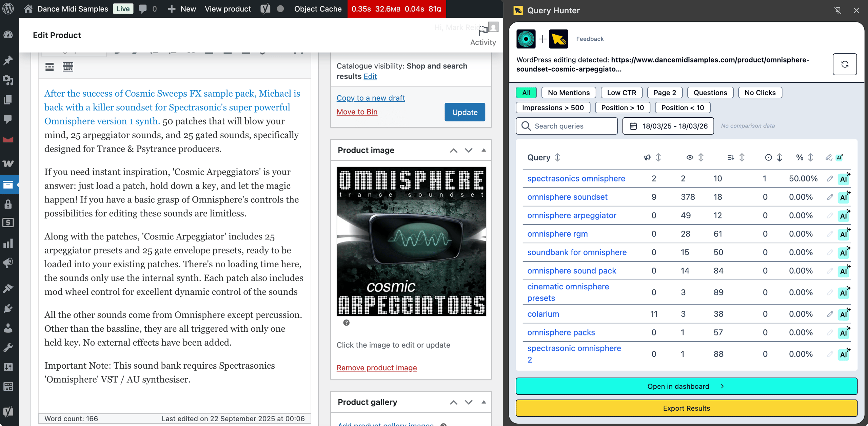The width and height of the screenshot is (868, 426).
Task: Unpin the Query Hunter window
Action: coord(838,11)
